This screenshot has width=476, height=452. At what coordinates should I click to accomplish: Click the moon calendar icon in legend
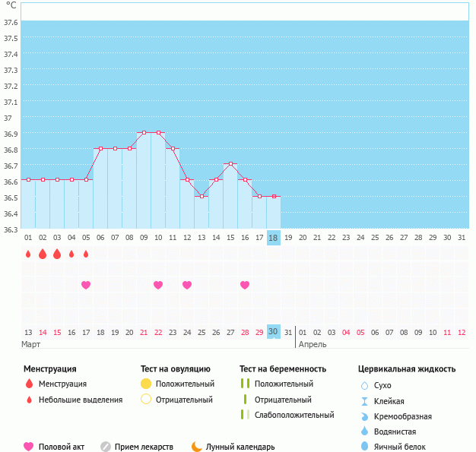point(197,447)
